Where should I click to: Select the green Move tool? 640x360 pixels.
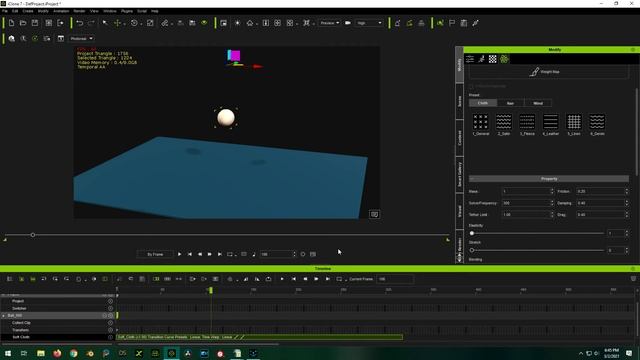tap(117, 23)
